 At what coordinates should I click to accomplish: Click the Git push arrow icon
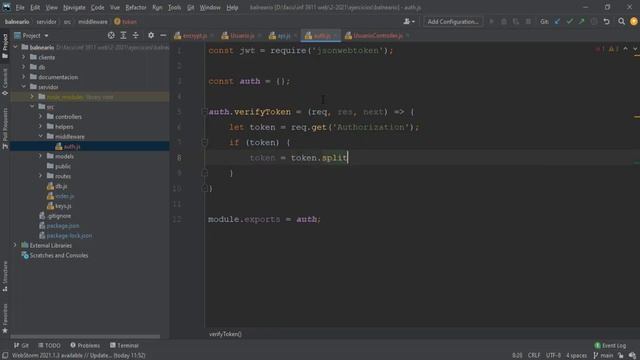(582, 22)
